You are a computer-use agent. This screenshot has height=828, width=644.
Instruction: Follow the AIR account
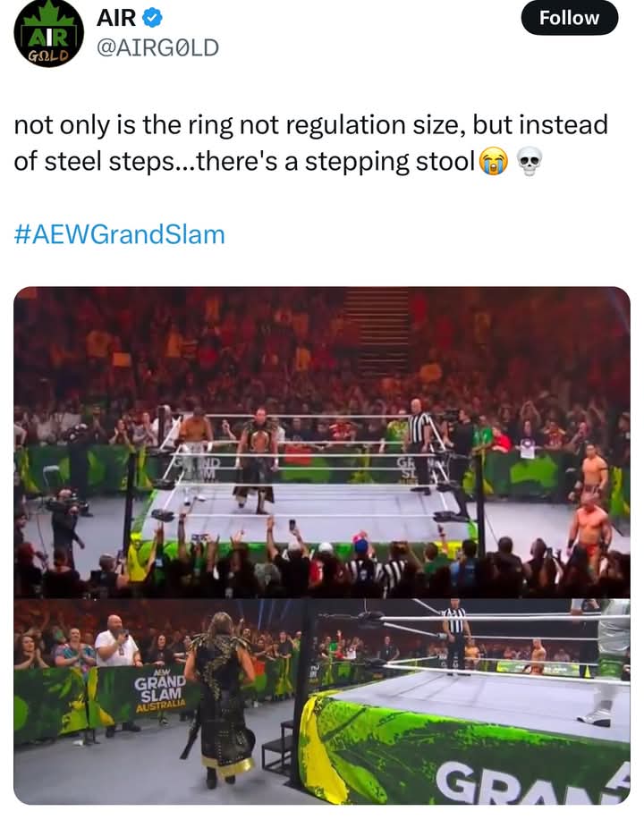570,18
